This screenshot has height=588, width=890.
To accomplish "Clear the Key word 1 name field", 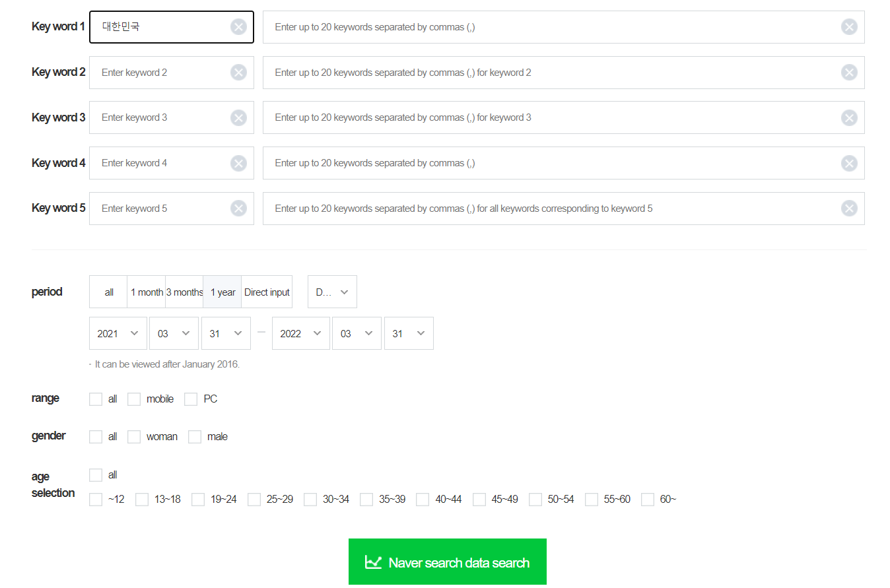I will (x=238, y=27).
